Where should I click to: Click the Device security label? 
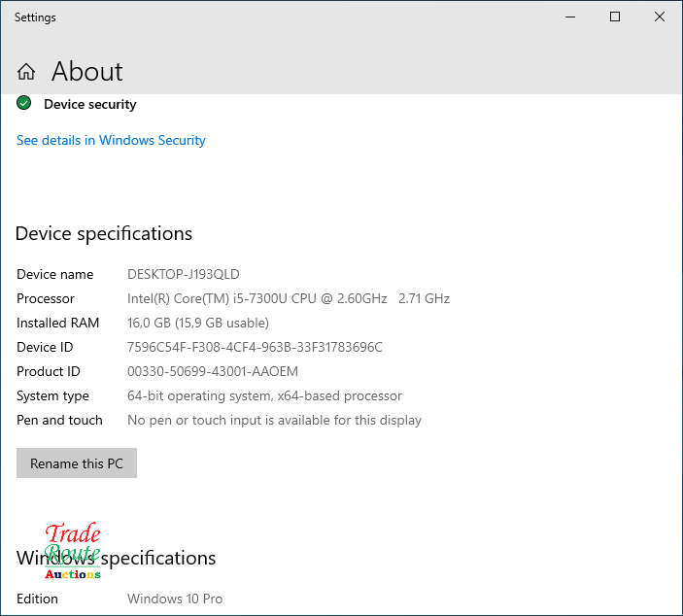[x=90, y=105]
